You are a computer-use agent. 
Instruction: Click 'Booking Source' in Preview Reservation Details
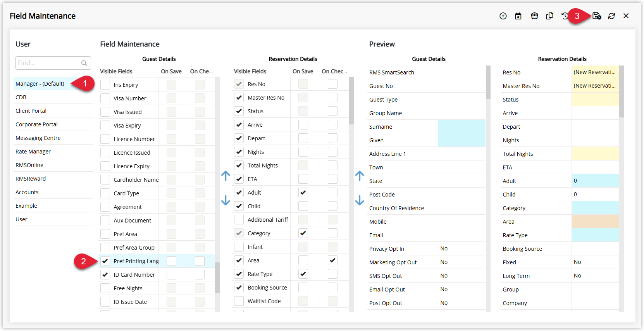coord(522,249)
